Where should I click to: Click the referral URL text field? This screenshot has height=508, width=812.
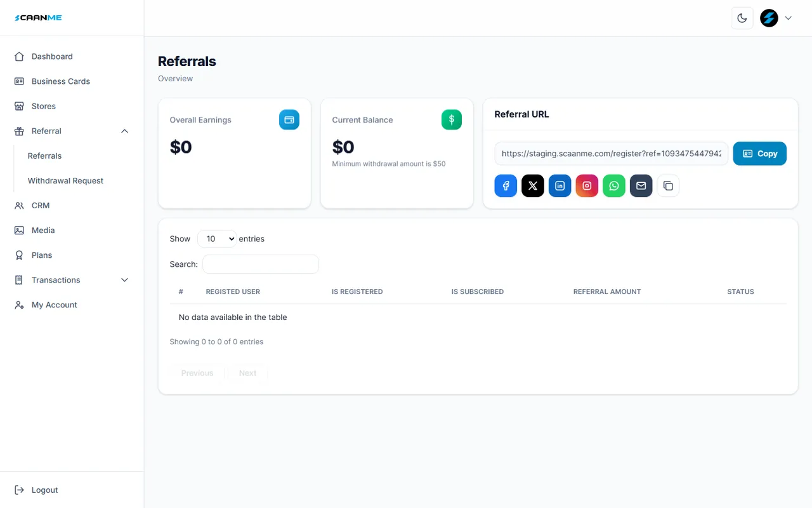612,154
